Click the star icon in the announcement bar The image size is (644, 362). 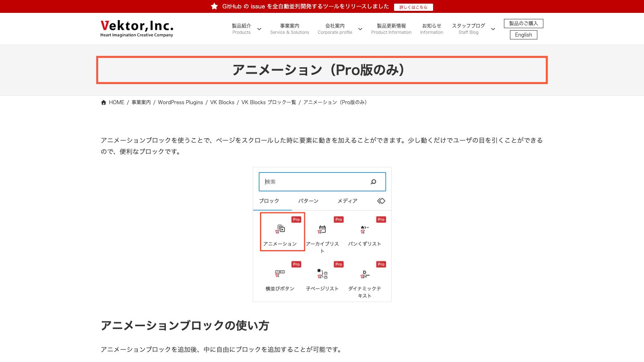pyautogui.click(x=215, y=6)
